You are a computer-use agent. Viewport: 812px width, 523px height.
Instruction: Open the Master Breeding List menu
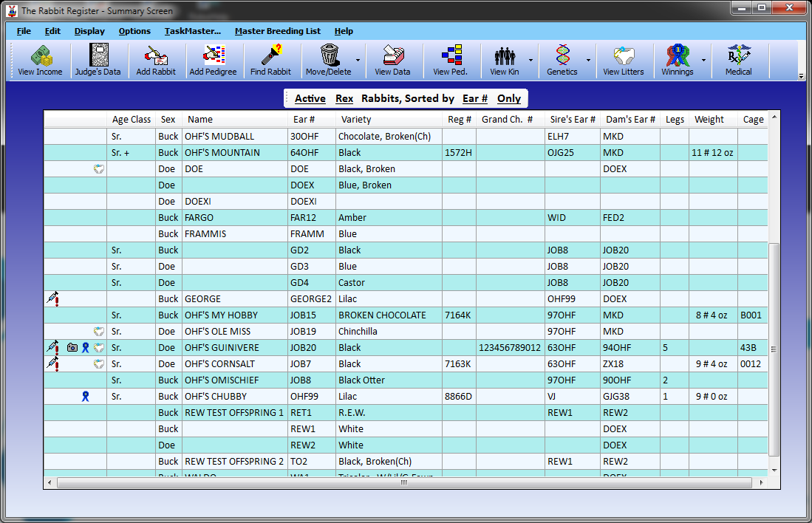[x=277, y=31]
